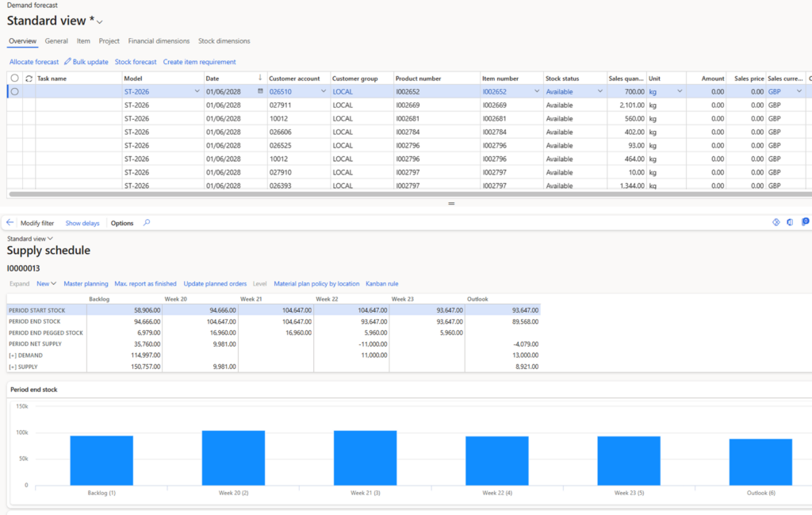Open the Supply schedule Standard view dropdown
812x515 pixels.
pyautogui.click(x=30, y=239)
